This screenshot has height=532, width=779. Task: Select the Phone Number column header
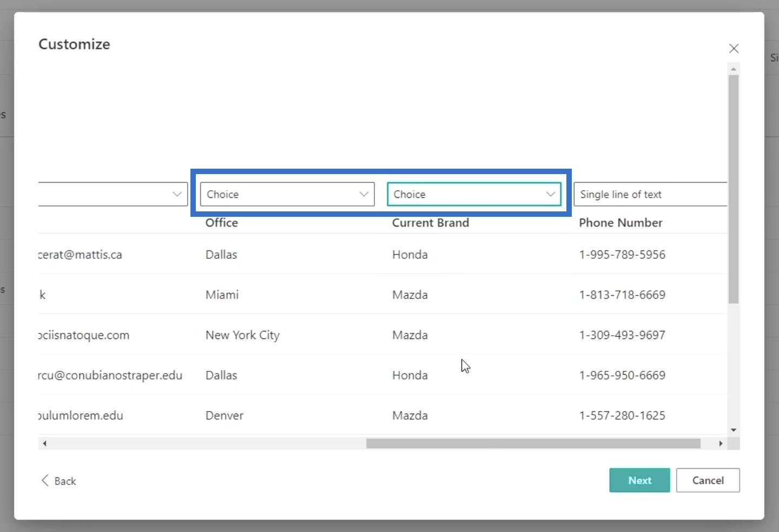(x=620, y=223)
